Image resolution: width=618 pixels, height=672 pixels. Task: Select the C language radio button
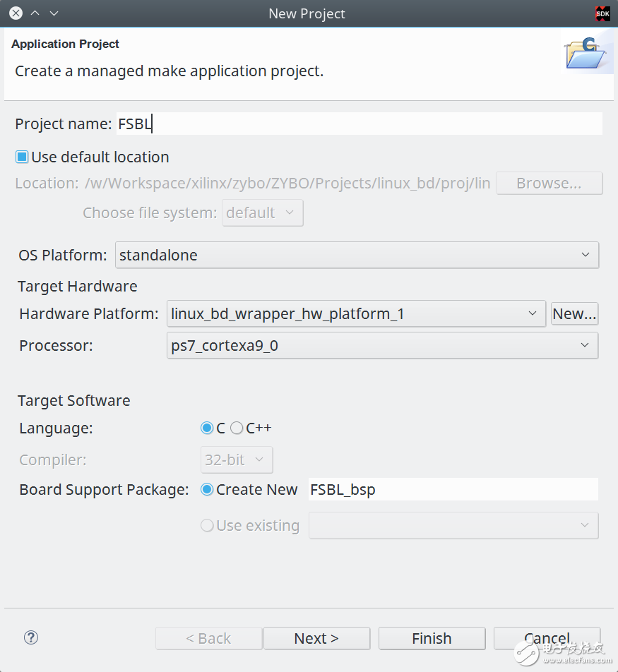pyautogui.click(x=207, y=428)
